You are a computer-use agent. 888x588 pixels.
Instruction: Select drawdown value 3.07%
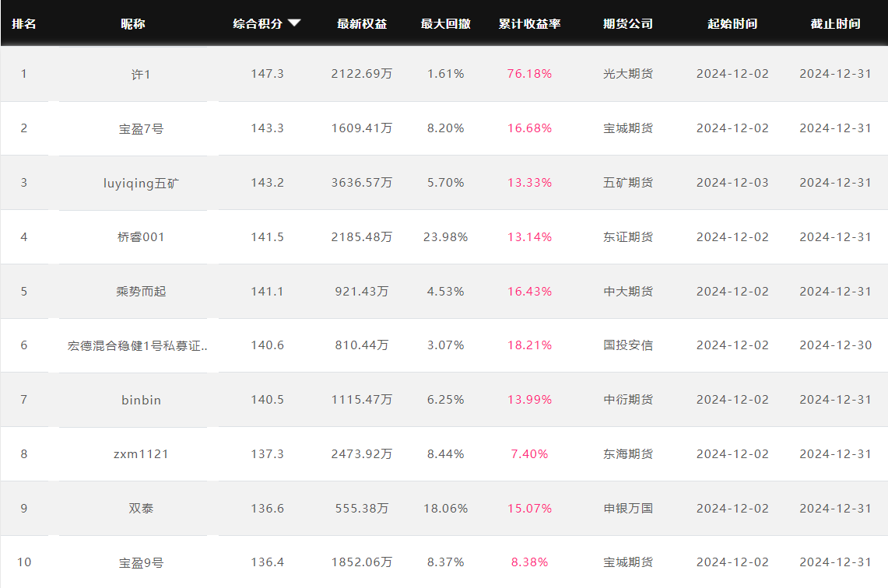coord(446,345)
